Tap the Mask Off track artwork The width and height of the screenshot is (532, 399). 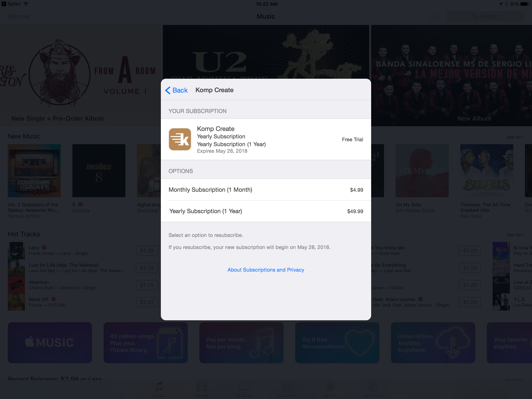[16, 302]
